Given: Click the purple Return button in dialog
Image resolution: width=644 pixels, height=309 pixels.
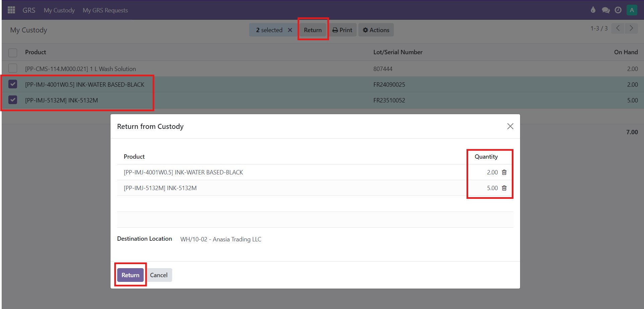Looking at the screenshot, I should [130, 275].
